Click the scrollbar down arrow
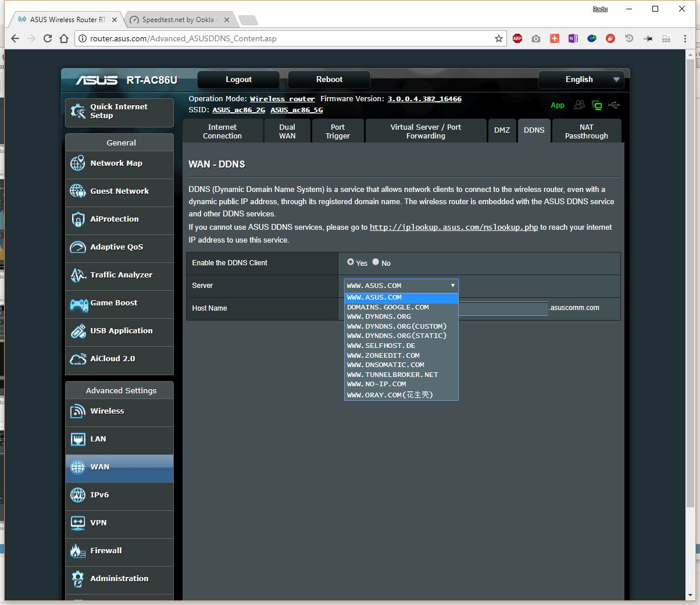Image resolution: width=700 pixels, height=605 pixels. 691,595
